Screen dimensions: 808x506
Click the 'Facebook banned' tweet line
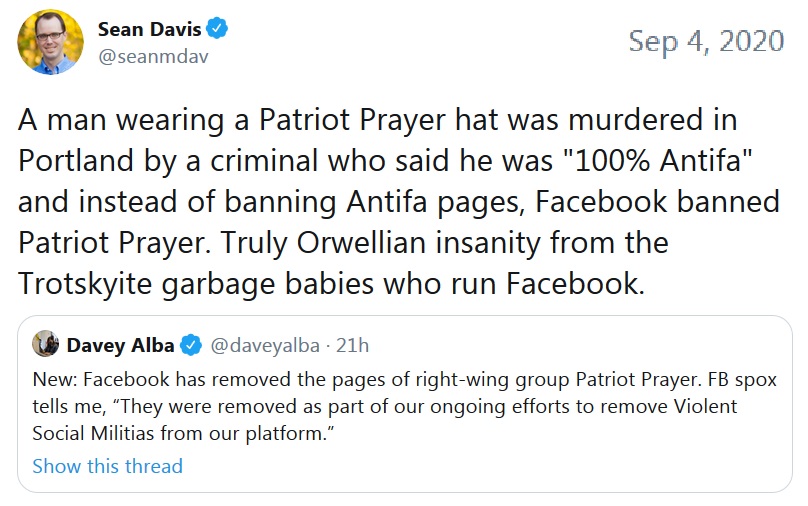point(399,201)
